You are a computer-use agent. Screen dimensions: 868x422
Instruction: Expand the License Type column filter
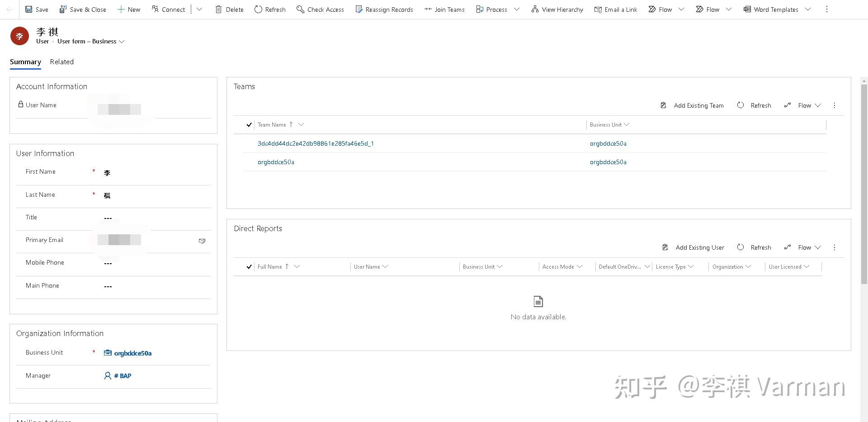click(x=691, y=267)
